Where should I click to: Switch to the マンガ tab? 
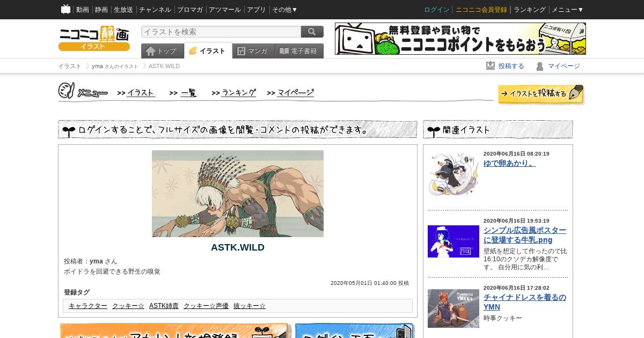click(x=253, y=51)
